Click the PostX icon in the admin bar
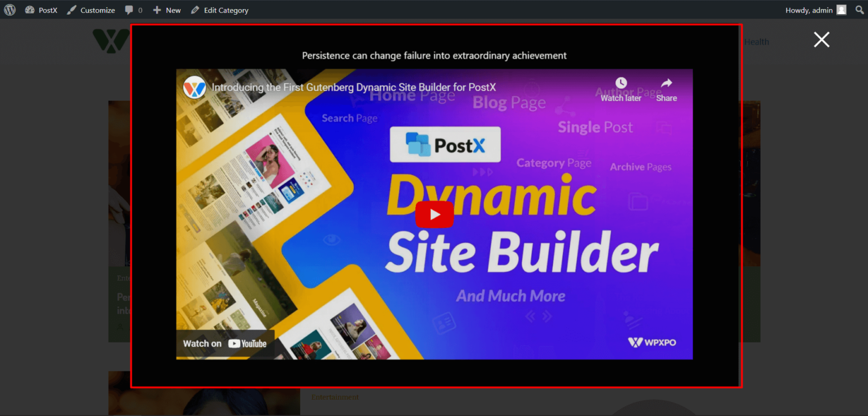 coord(30,10)
